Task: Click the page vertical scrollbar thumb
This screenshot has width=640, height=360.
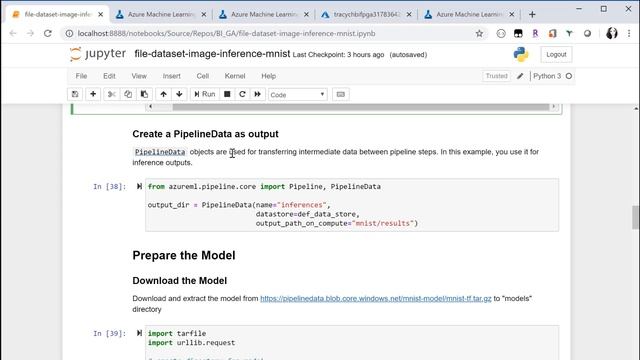Action: click(636, 218)
